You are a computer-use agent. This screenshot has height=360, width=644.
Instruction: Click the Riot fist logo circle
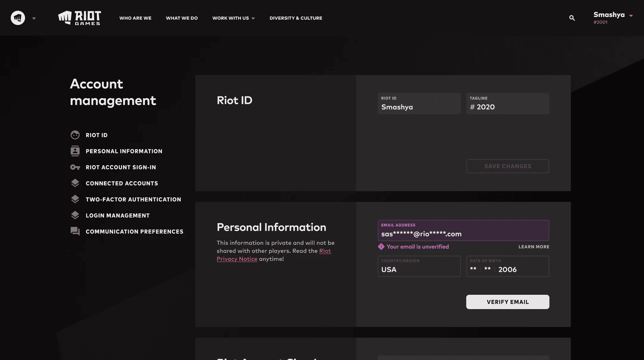coord(18,18)
